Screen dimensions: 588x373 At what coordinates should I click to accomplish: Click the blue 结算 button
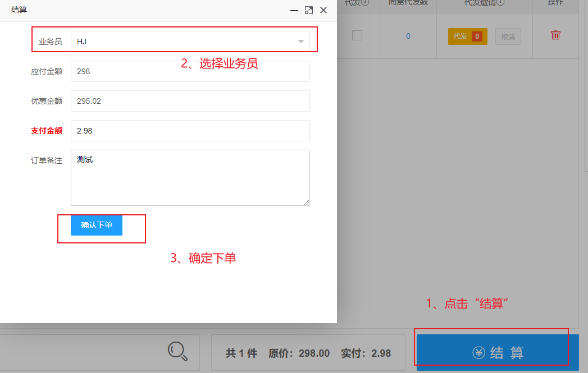pos(498,352)
